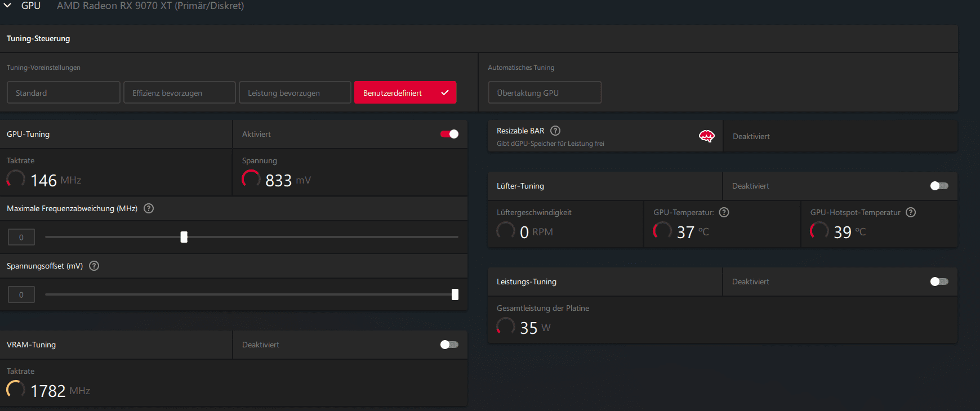The width and height of the screenshot is (980, 411).
Task: Open help for Spannungsoffset
Action: coord(94,266)
